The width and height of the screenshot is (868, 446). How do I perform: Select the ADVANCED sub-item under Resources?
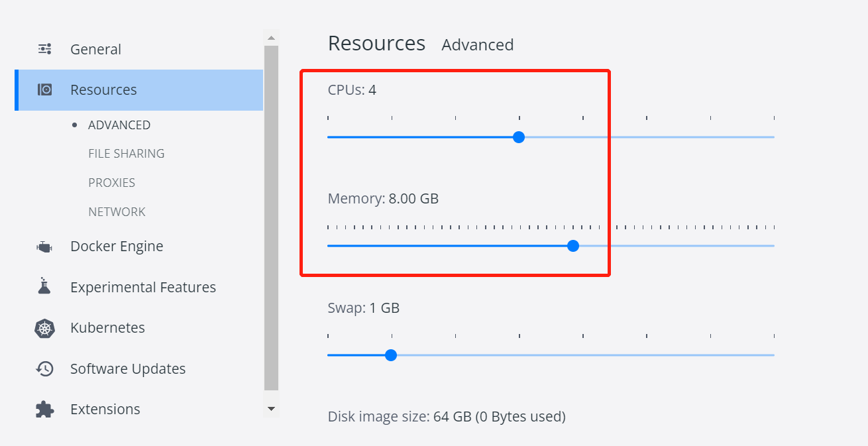coord(119,125)
